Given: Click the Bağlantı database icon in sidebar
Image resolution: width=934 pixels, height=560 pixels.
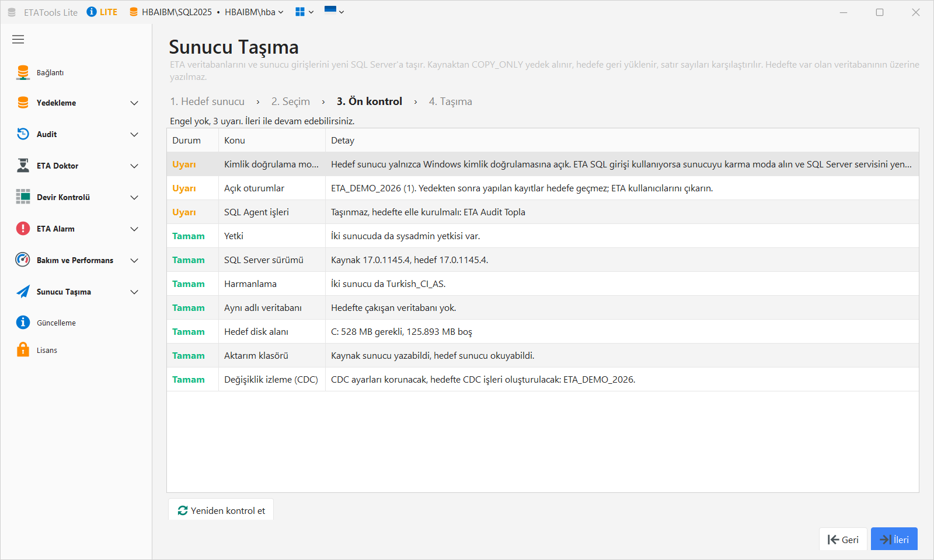Looking at the screenshot, I should click(x=23, y=72).
